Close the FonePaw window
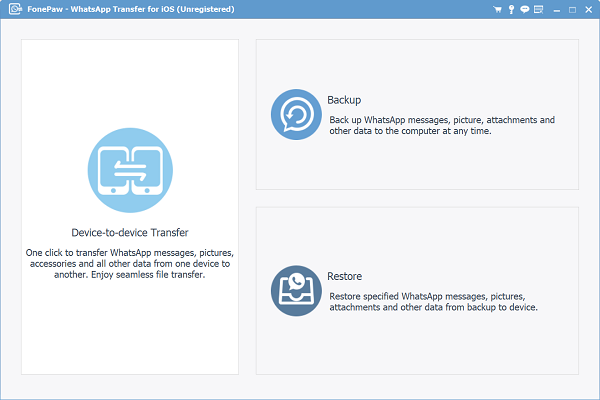The image size is (600, 400). click(589, 10)
